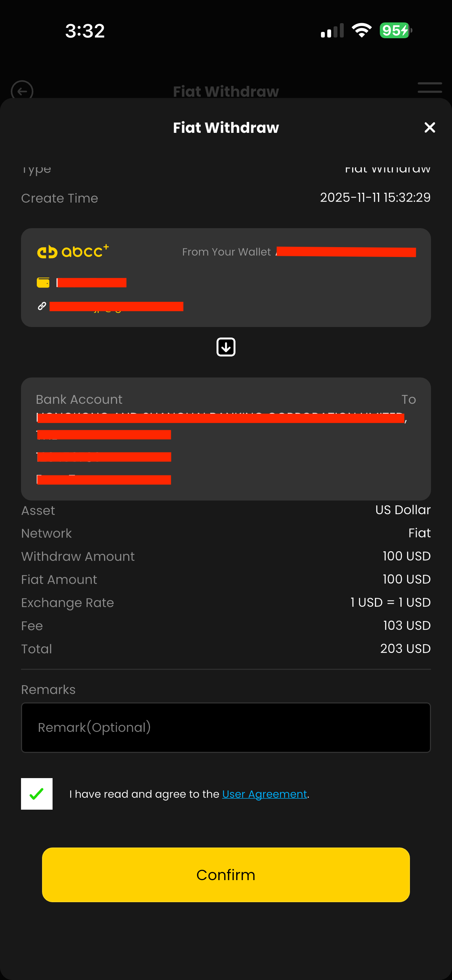The image size is (452, 980).
Task: Tap the battery indicator showing 95
Action: pyautogui.click(x=395, y=30)
